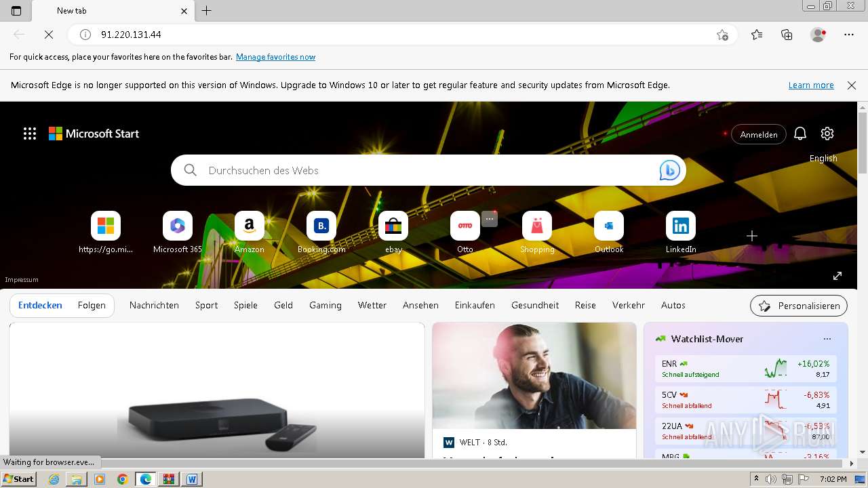This screenshot has height=488, width=868.
Task: Open the Booking.com quick link
Action: pyautogui.click(x=321, y=232)
